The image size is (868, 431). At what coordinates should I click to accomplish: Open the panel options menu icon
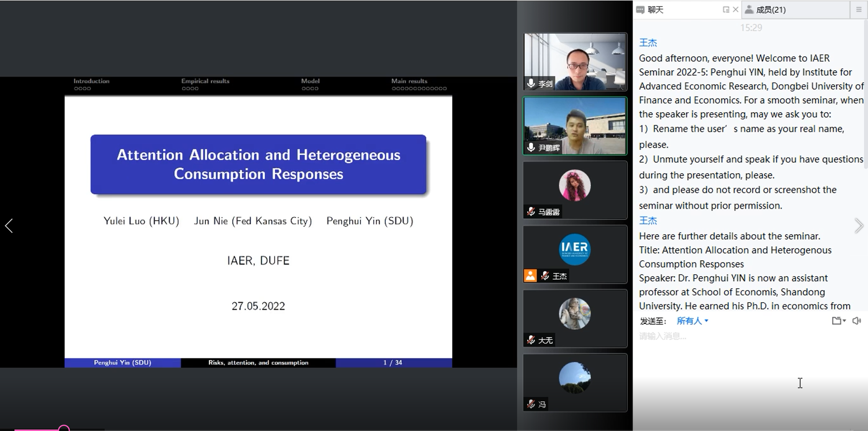[859, 10]
